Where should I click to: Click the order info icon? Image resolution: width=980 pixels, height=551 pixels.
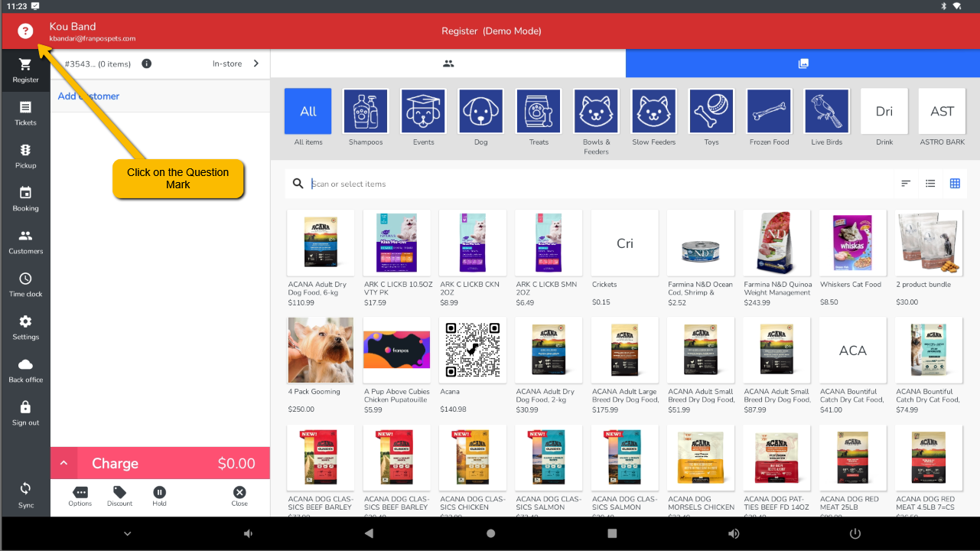147,64
